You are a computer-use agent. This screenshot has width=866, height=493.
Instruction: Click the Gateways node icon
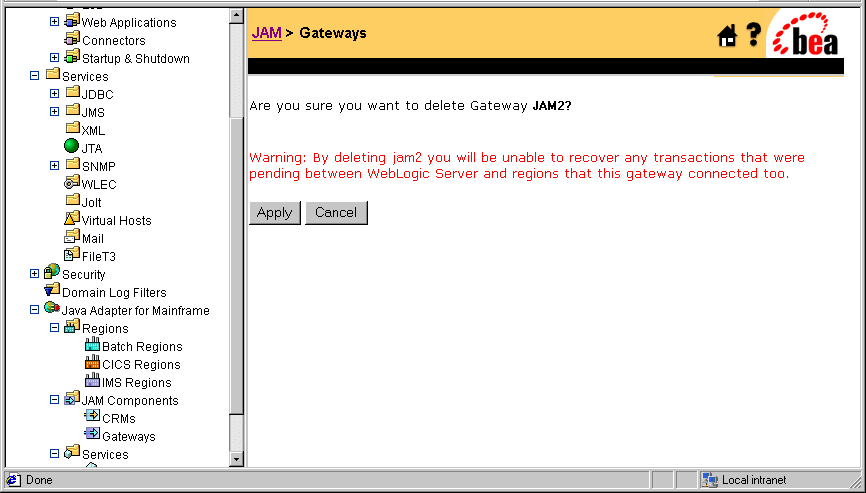[92, 434]
